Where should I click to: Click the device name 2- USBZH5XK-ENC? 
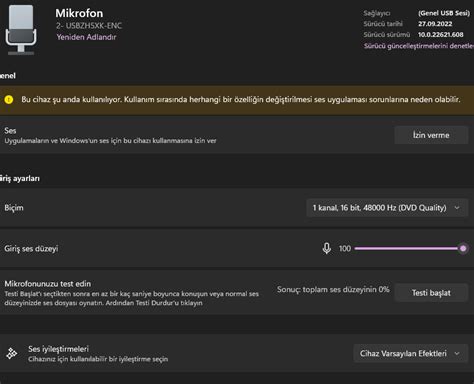[89, 26]
